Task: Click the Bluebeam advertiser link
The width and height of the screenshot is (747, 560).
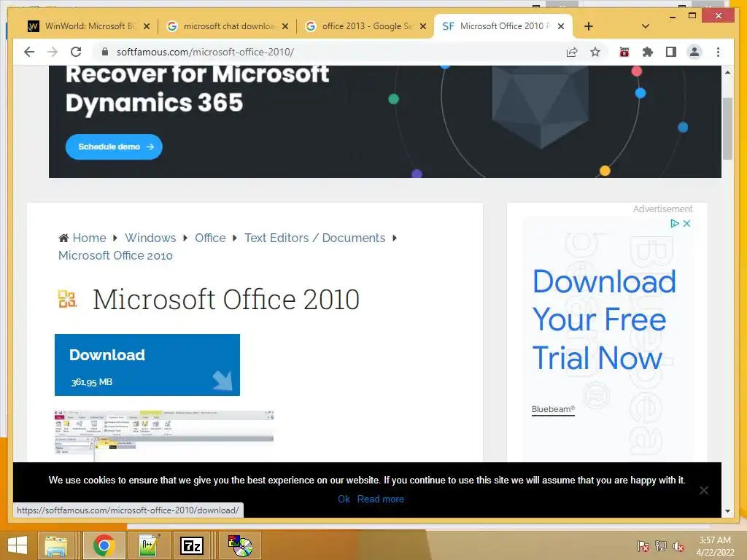Action: tap(553, 409)
